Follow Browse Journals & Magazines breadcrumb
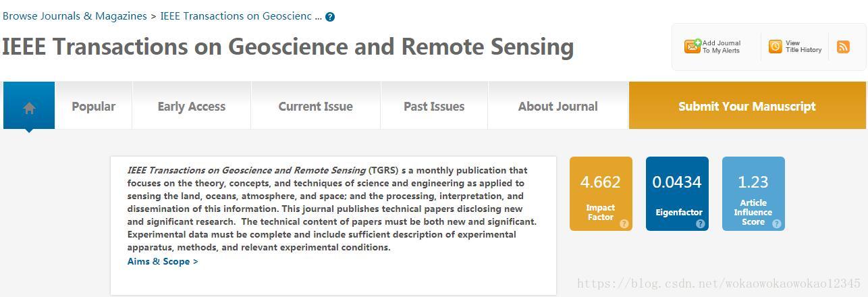 coord(75,16)
